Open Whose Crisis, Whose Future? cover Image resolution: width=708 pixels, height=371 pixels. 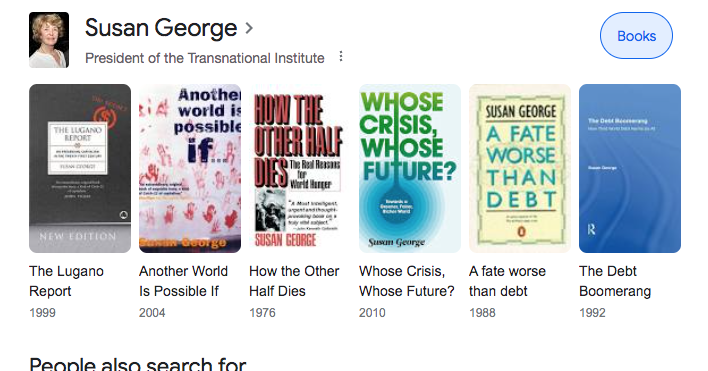(410, 168)
